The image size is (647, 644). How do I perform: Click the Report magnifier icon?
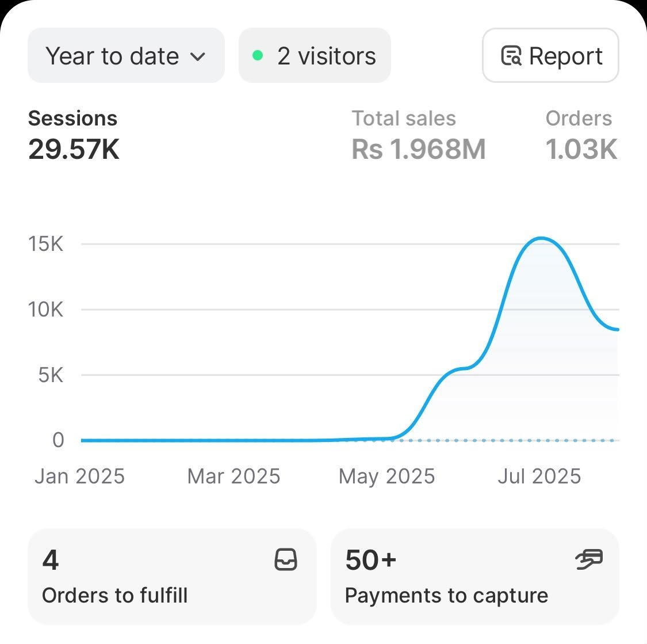(x=511, y=56)
